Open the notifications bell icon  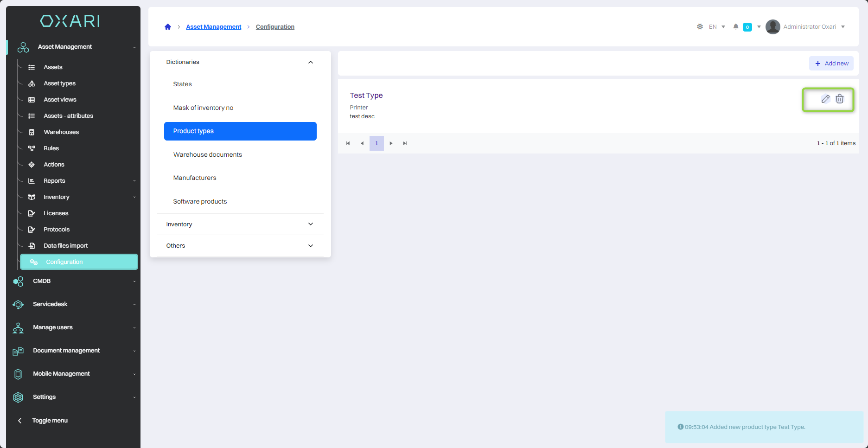[x=735, y=27]
